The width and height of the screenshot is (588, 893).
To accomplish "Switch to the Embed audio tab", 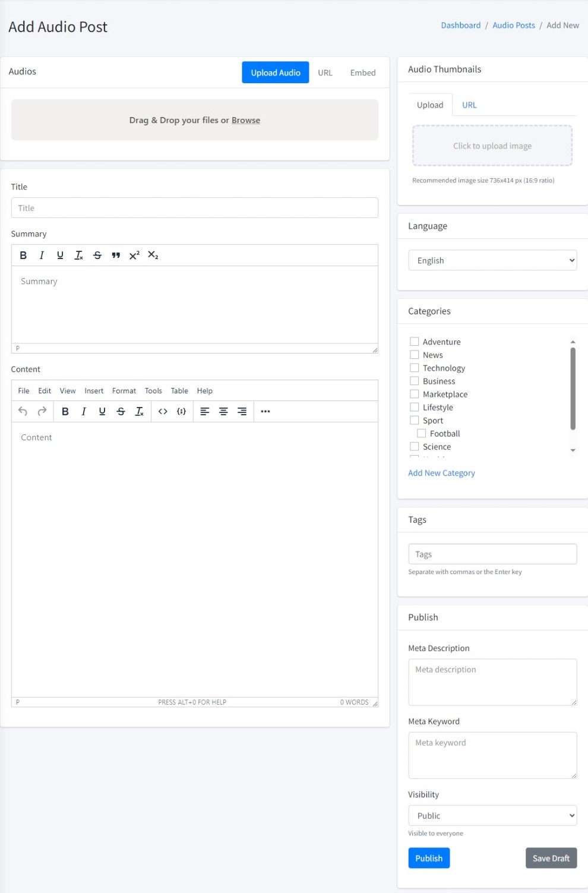I will pyautogui.click(x=362, y=72).
